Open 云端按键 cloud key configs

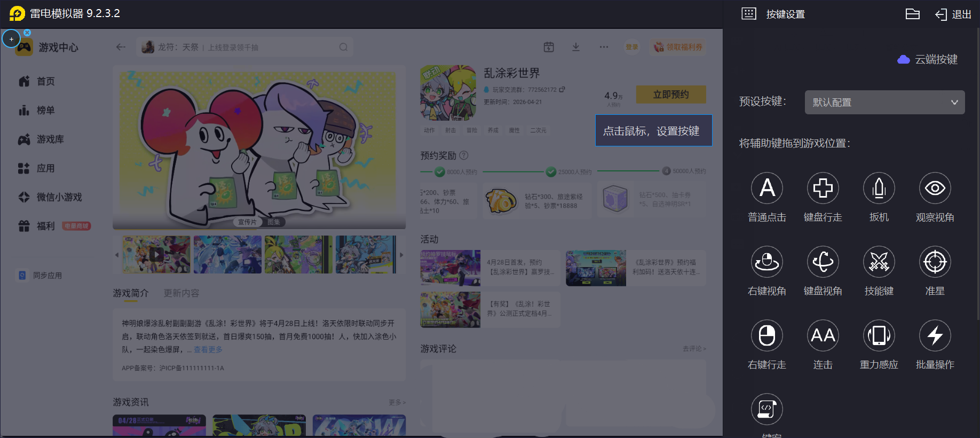tap(928, 59)
